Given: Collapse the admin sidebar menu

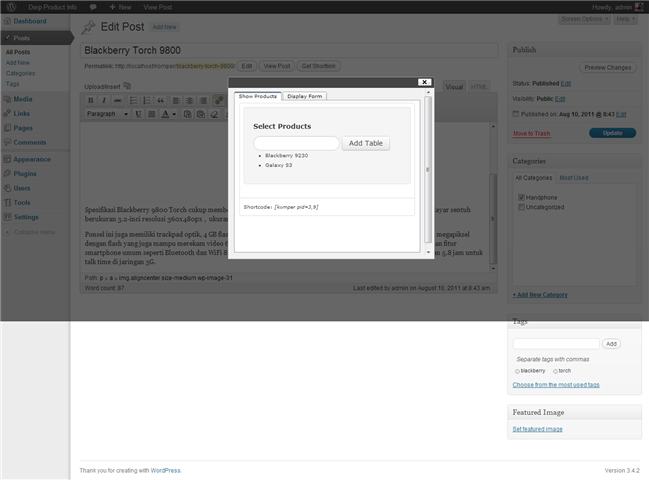Looking at the screenshot, I should point(30,232).
